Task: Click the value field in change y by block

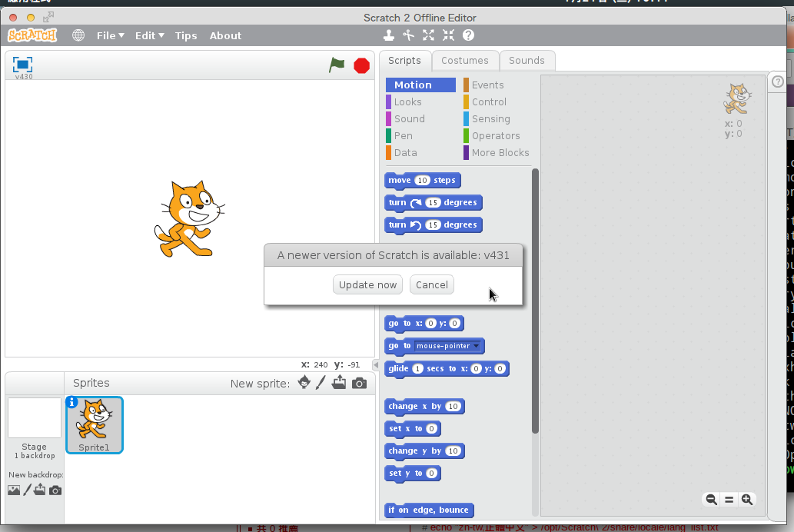Action: pyautogui.click(x=453, y=451)
